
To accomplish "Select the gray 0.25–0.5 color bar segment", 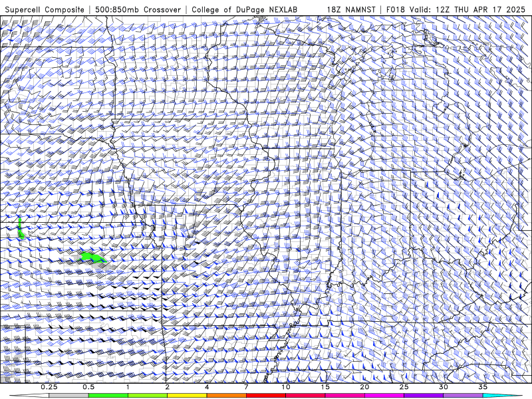I will point(68,396).
